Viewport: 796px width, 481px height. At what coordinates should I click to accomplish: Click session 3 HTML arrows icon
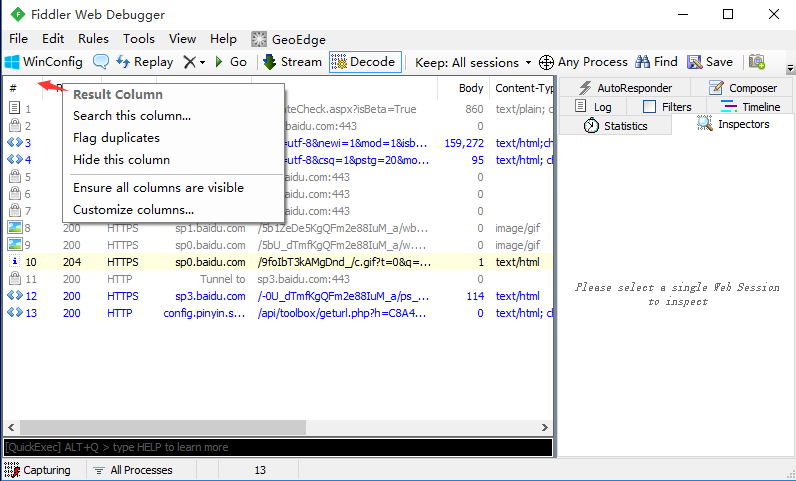pyautogui.click(x=15, y=143)
